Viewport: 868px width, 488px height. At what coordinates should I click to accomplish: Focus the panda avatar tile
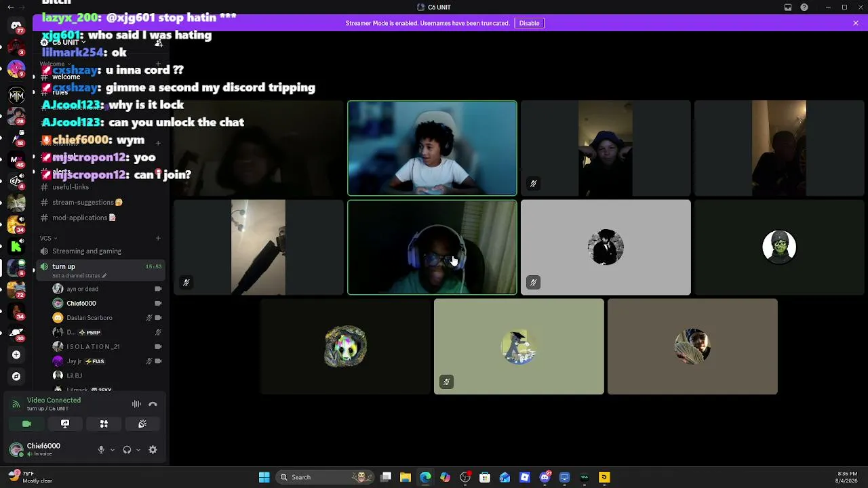(345, 346)
